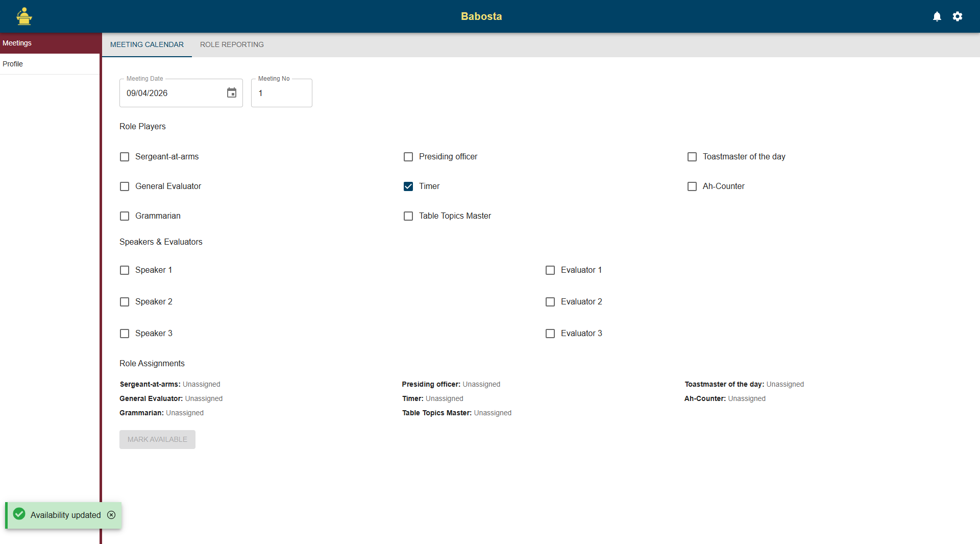Dismiss the Availability updated notification

[x=111, y=515]
